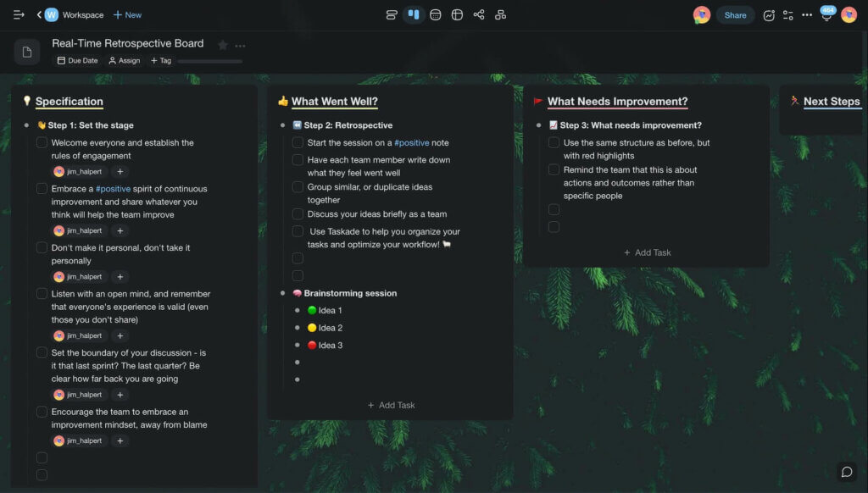Add Task in What Needs Improvement column
Image resolution: width=868 pixels, height=493 pixels.
[x=647, y=252]
